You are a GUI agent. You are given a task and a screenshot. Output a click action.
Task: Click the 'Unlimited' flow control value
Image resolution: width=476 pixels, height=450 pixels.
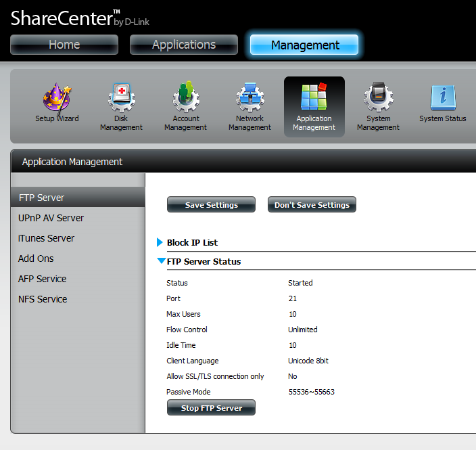click(303, 330)
